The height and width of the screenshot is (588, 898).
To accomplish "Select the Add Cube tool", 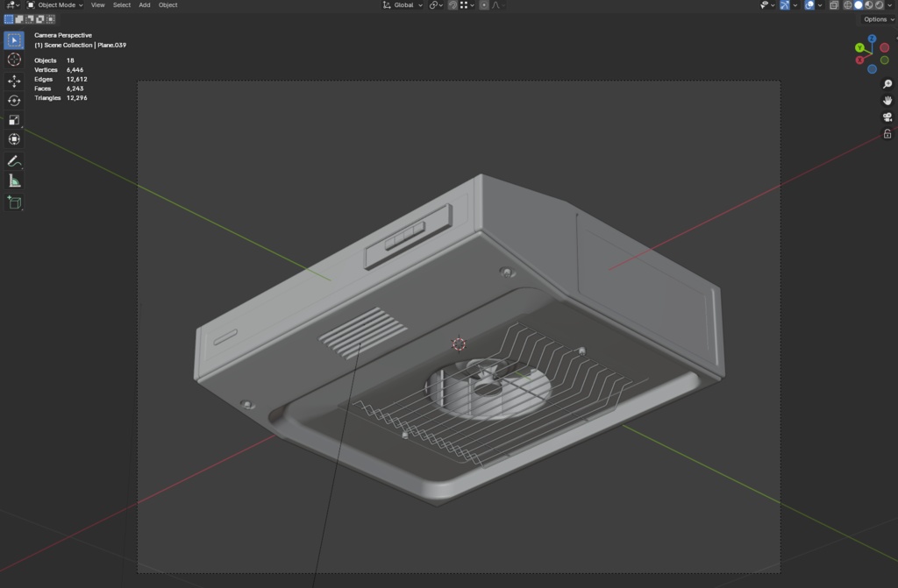I will (x=14, y=202).
